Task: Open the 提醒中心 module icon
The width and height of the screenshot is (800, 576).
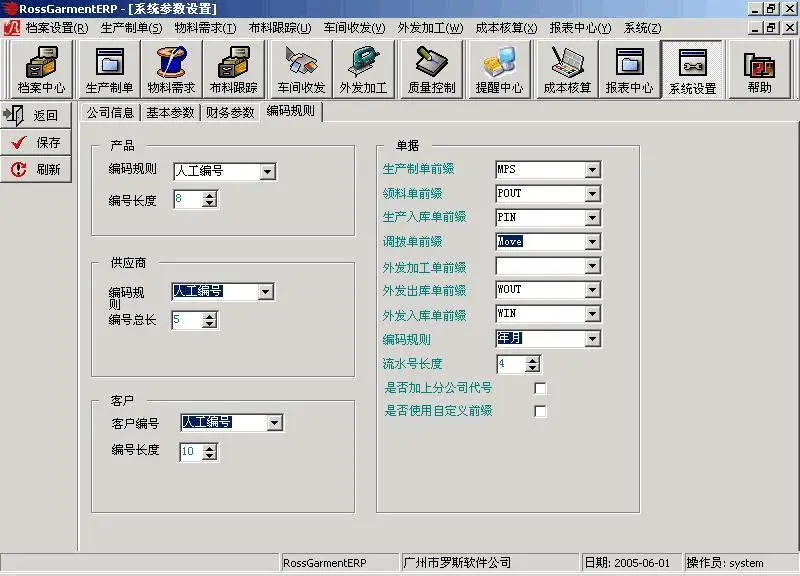Action: [500, 68]
